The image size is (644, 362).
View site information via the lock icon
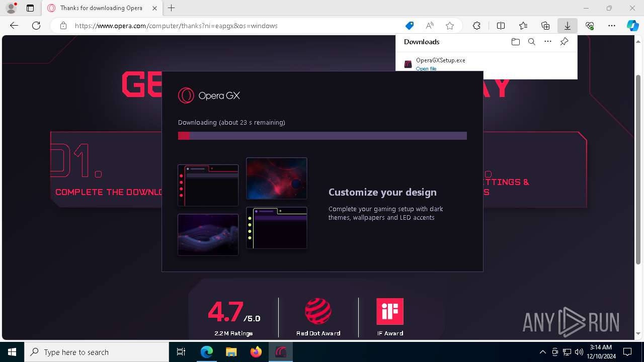click(63, 26)
